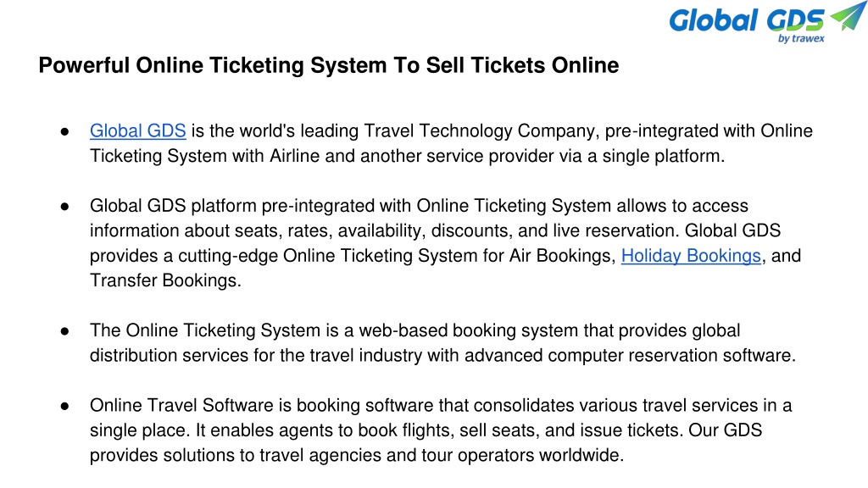868x488 pixels.
Task: Click the green paper plane logo icon
Action: point(847,15)
